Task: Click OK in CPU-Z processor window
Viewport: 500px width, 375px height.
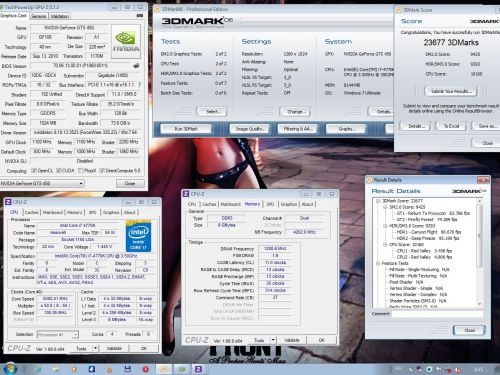Action: pyautogui.click(x=144, y=348)
